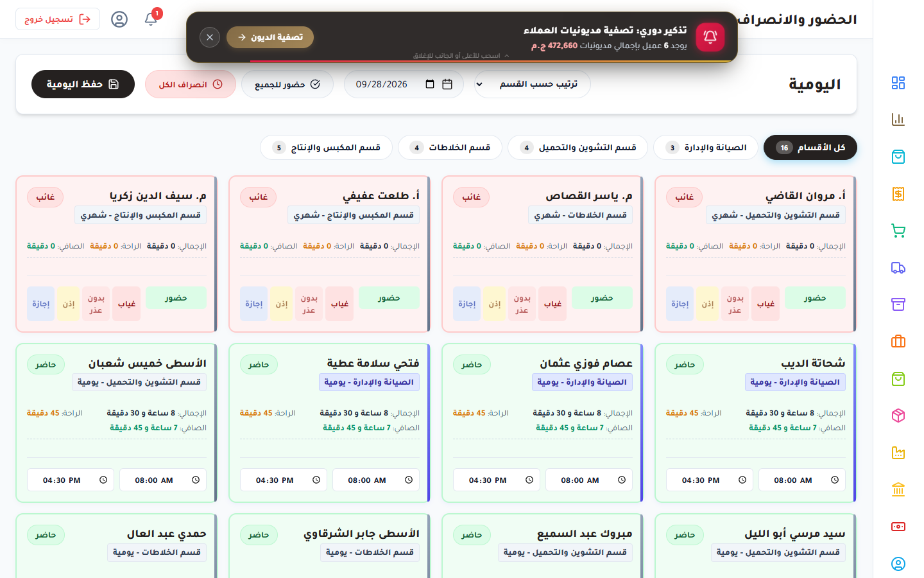924x578 pixels.
Task: Open the bar chart reports sidebar icon
Action: point(898,119)
